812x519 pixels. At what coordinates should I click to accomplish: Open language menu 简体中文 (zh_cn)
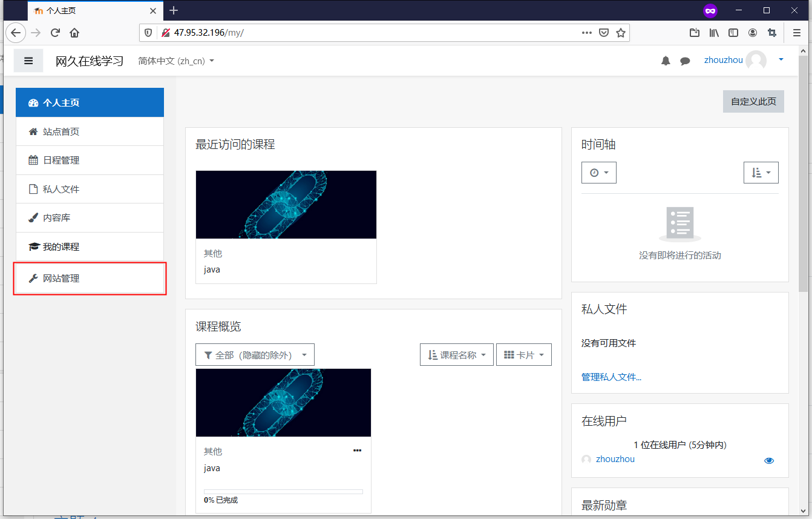(x=176, y=61)
